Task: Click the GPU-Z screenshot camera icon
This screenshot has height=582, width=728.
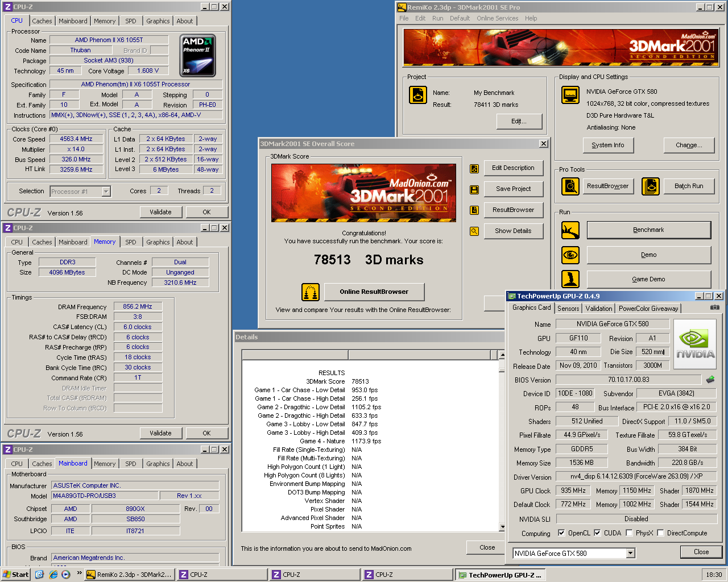Action: [x=715, y=307]
